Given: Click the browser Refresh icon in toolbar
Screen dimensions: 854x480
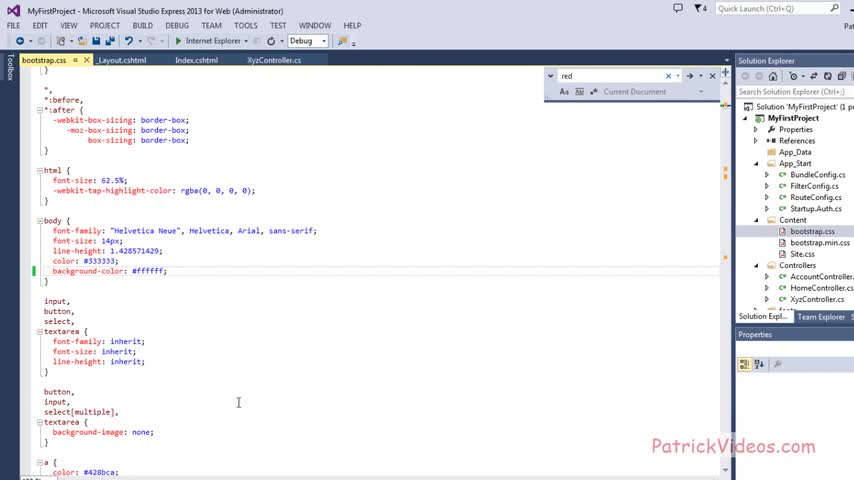Looking at the screenshot, I should (x=271, y=41).
